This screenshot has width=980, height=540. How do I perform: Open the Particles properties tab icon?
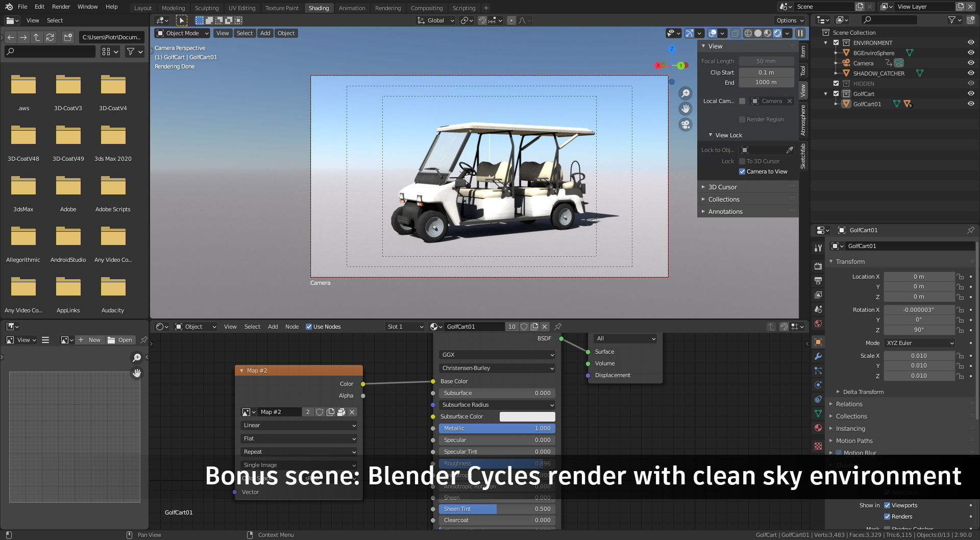coord(818,371)
